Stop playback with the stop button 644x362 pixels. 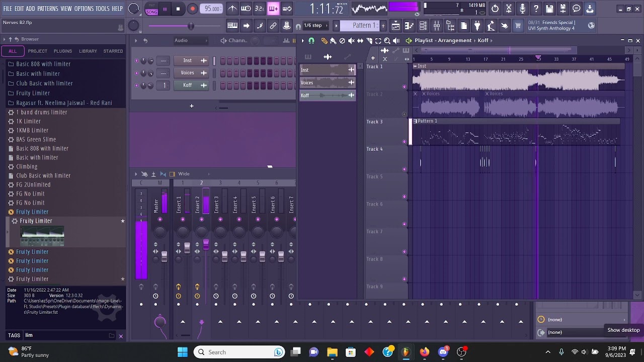point(178,9)
